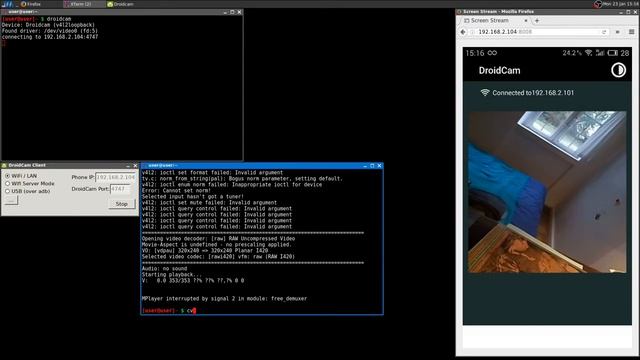Click 'MPlayer interrupted by signal 2' line
This screenshot has height=360, width=640.
coord(224,299)
